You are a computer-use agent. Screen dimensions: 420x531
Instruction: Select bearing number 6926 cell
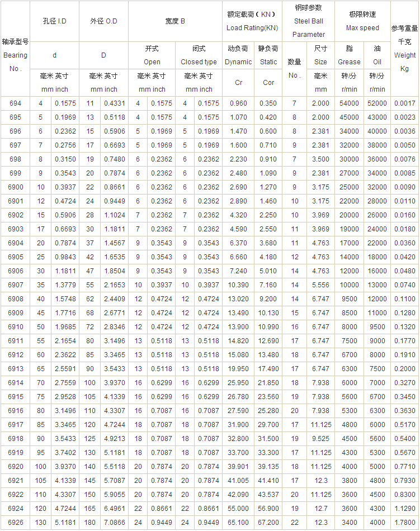point(15,523)
